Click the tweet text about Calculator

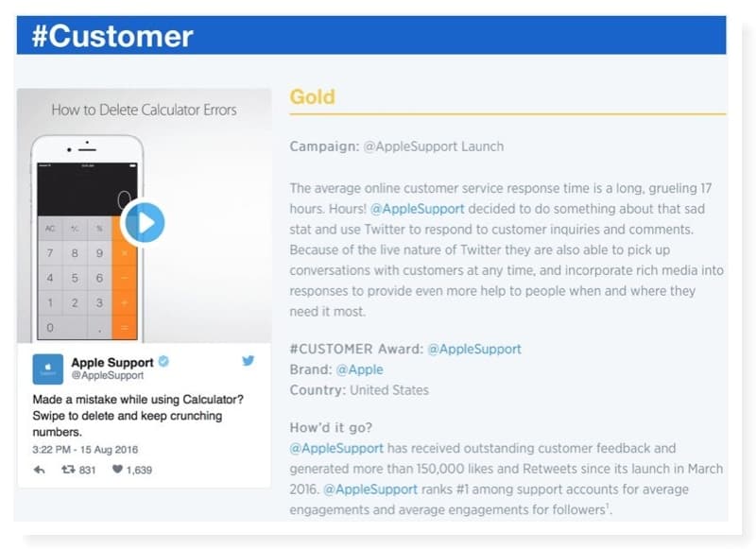pos(138,416)
